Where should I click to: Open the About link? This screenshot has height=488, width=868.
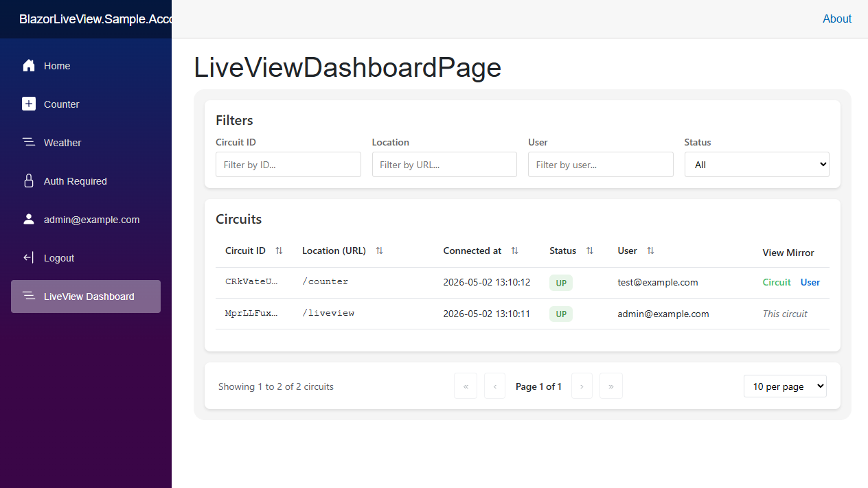tap(837, 19)
